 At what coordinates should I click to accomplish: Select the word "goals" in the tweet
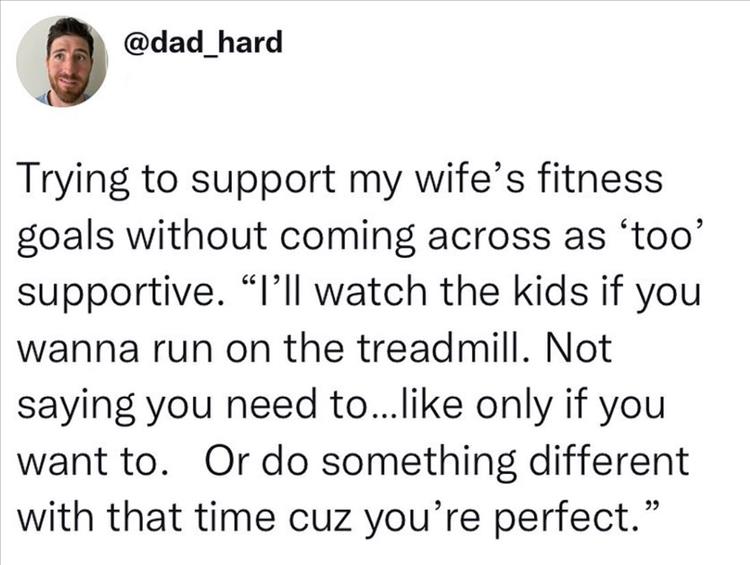pos(63,237)
